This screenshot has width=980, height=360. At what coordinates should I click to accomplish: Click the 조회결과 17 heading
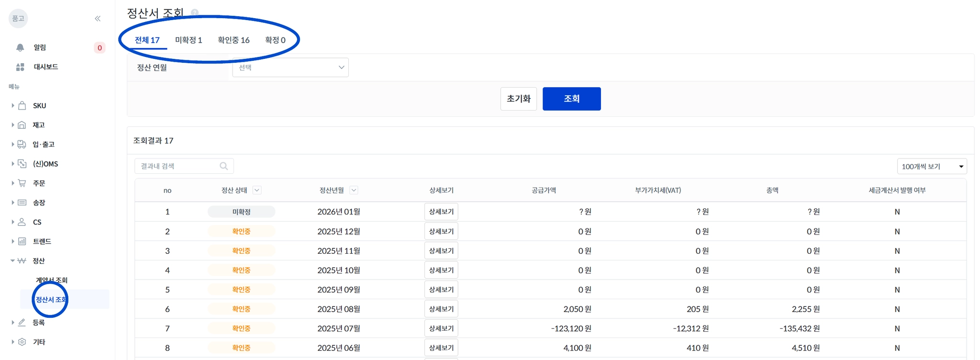coord(153,141)
